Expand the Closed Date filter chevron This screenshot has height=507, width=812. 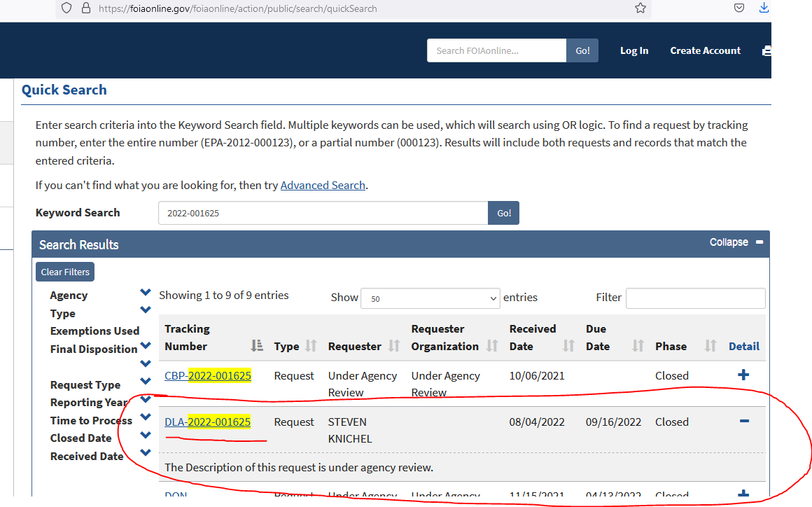pos(146,435)
